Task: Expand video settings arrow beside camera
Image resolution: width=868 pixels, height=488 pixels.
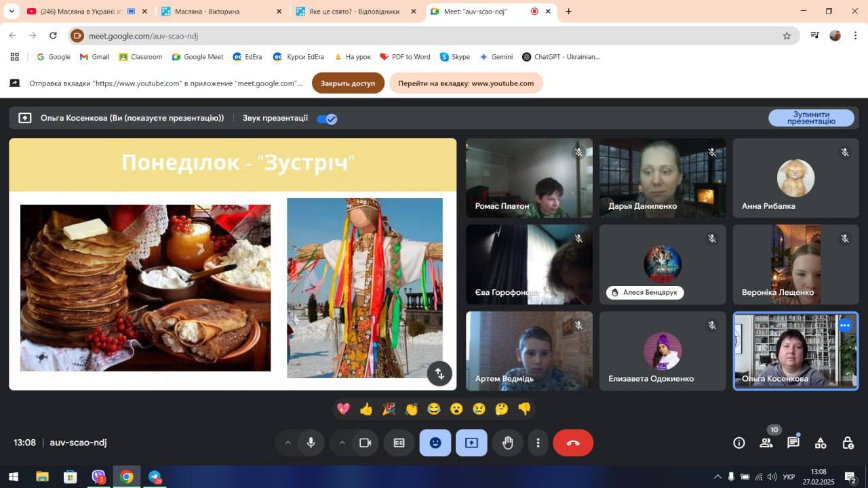Action: pos(342,443)
